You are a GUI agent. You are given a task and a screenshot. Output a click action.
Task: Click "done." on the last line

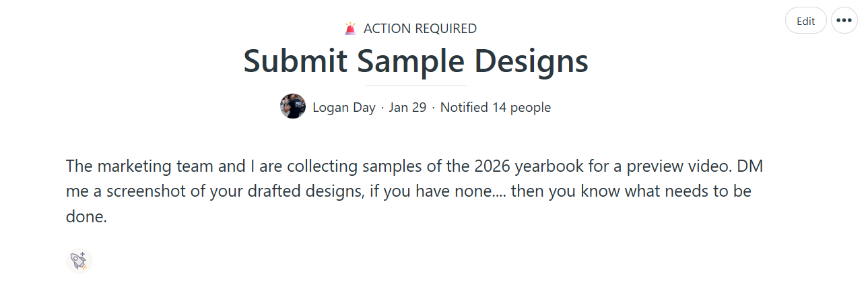click(86, 217)
